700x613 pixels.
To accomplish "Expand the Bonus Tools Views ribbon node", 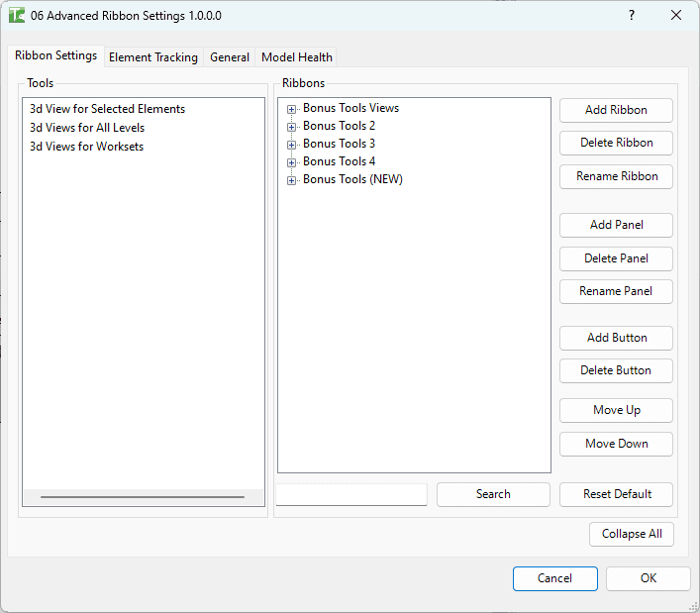I will click(x=291, y=109).
